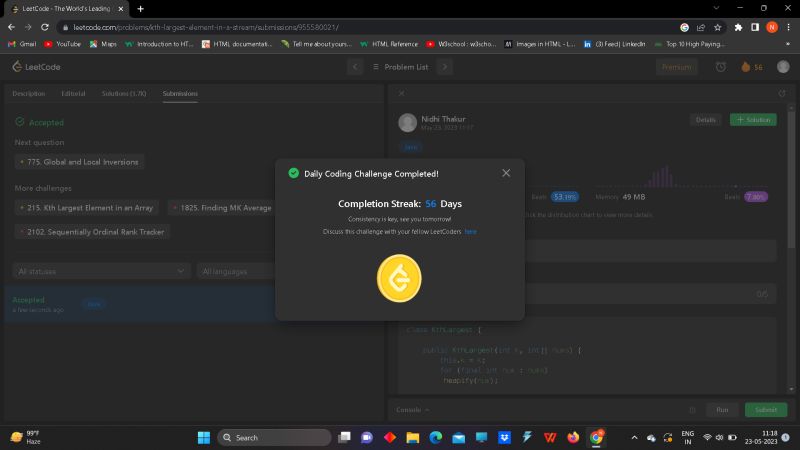Viewport: 800px width, 450px height.
Task: Open the Gmail bookmark
Action: pos(22,44)
